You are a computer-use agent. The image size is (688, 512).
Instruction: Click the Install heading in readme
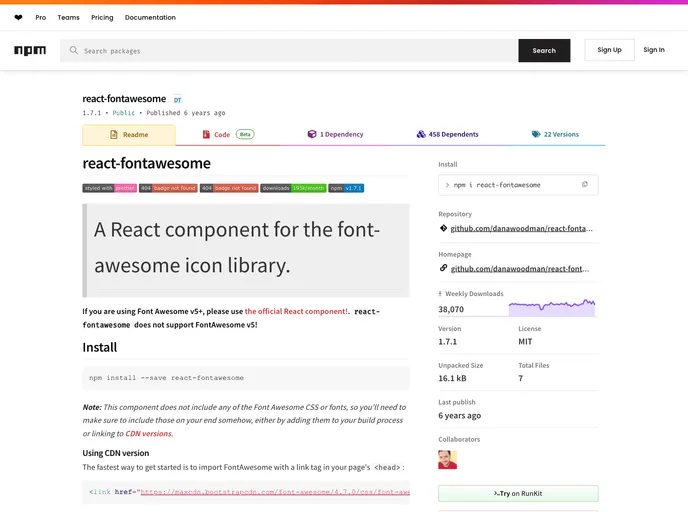100,347
